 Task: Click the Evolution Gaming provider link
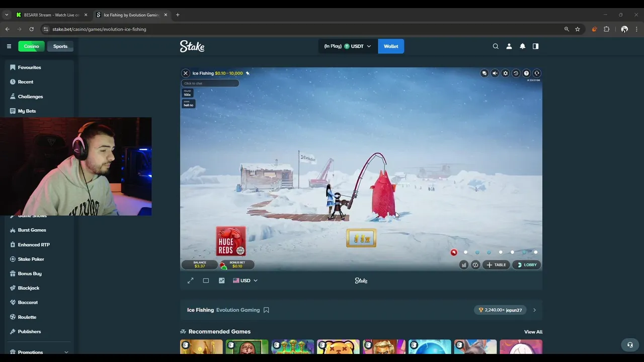click(238, 310)
